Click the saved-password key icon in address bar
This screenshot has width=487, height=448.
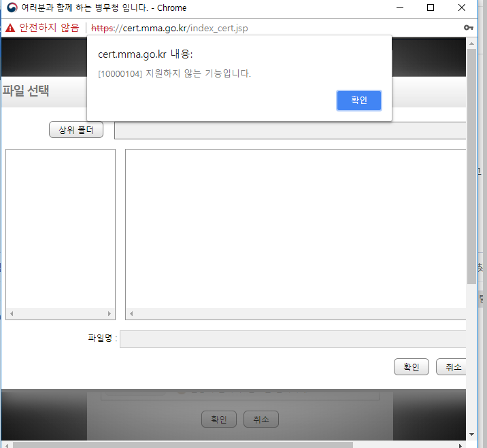pos(469,28)
